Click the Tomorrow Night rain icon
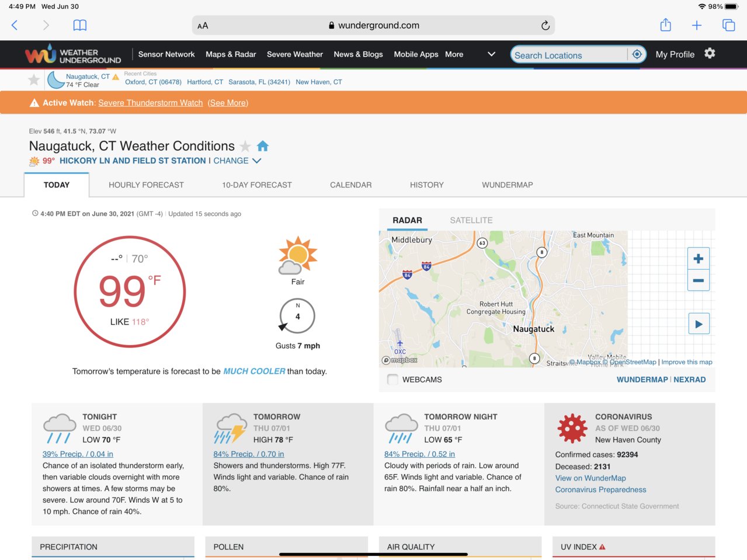747x560 pixels. click(401, 429)
